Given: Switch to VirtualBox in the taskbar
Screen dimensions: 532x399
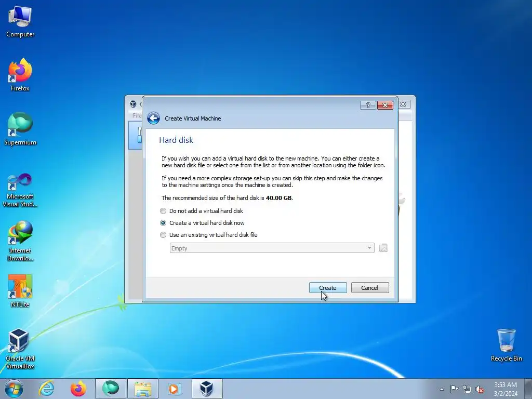Looking at the screenshot, I should point(207,389).
